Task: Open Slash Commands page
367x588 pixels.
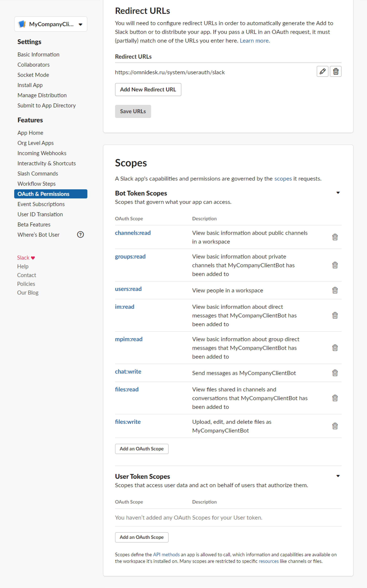Action: [x=38, y=173]
